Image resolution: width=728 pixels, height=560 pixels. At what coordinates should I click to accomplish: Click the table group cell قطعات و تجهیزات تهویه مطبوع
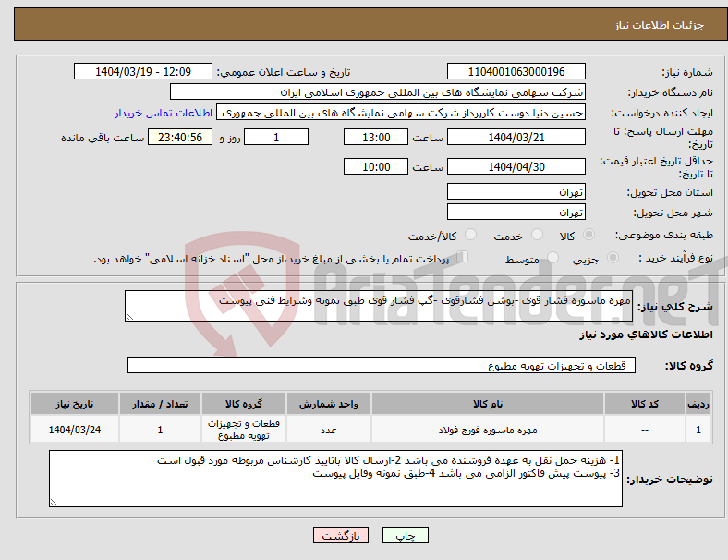pos(244,430)
